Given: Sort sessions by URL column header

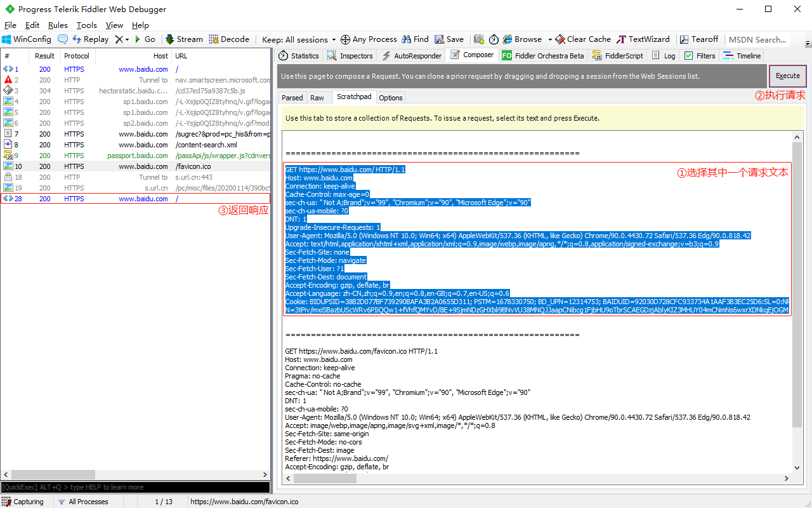Looking at the screenshot, I should coord(221,56).
